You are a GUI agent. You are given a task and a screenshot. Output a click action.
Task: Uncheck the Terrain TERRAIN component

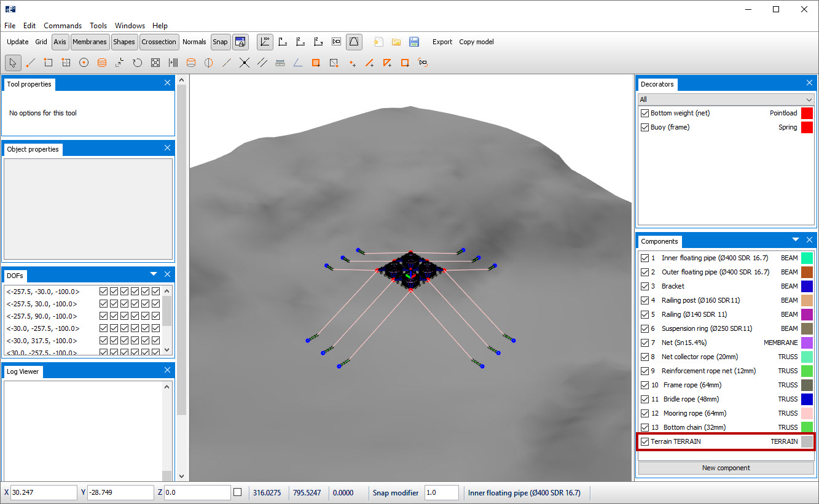(645, 441)
